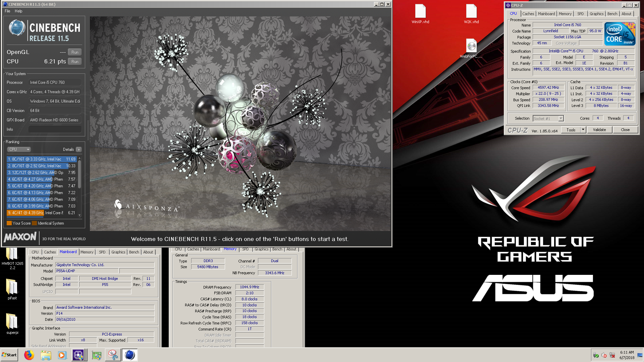644x362 pixels.
Task: Click the Cinebench logo sphere icon
Action: (x=17, y=28)
